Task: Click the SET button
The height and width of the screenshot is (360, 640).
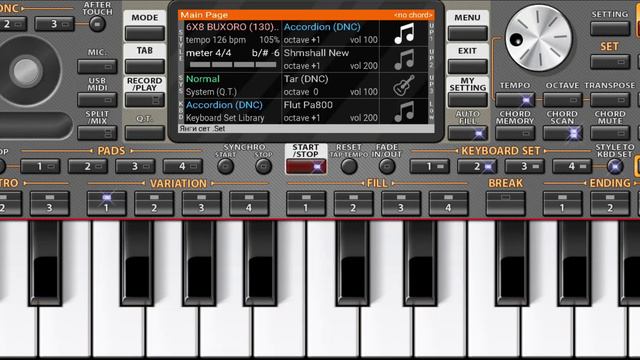Action: pos(610,62)
